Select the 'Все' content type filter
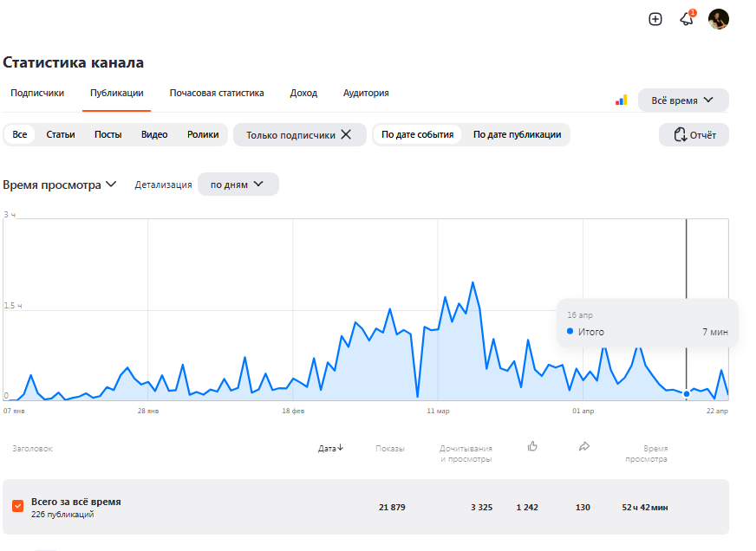This screenshot has height=551, width=756. coord(20,134)
